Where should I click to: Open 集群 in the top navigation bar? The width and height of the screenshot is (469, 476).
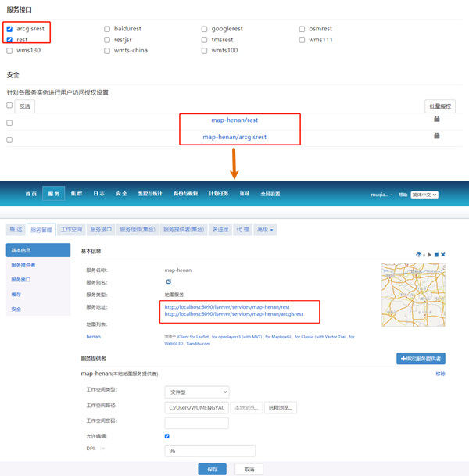[x=76, y=194]
